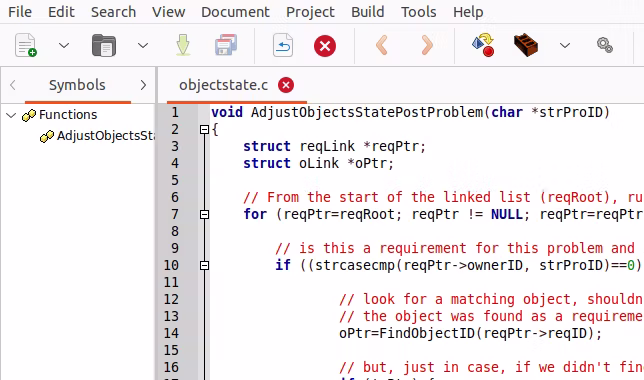644x380 pixels.
Task: Open the Search menu
Action: [113, 12]
